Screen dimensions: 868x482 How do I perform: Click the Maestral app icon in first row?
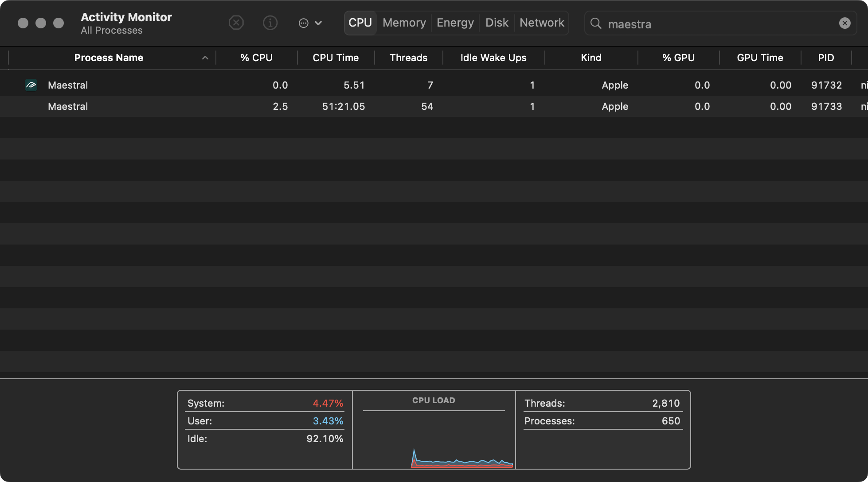pos(31,85)
